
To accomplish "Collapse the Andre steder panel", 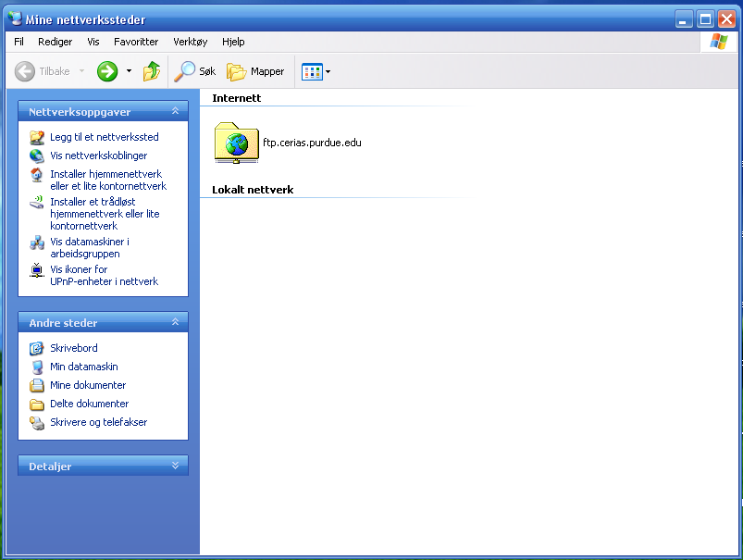I will (175, 323).
